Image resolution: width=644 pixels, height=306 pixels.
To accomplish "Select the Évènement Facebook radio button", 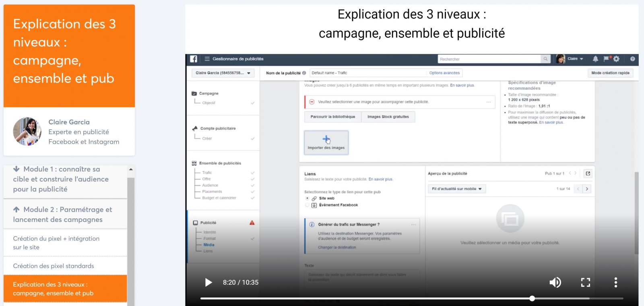I will tap(308, 205).
